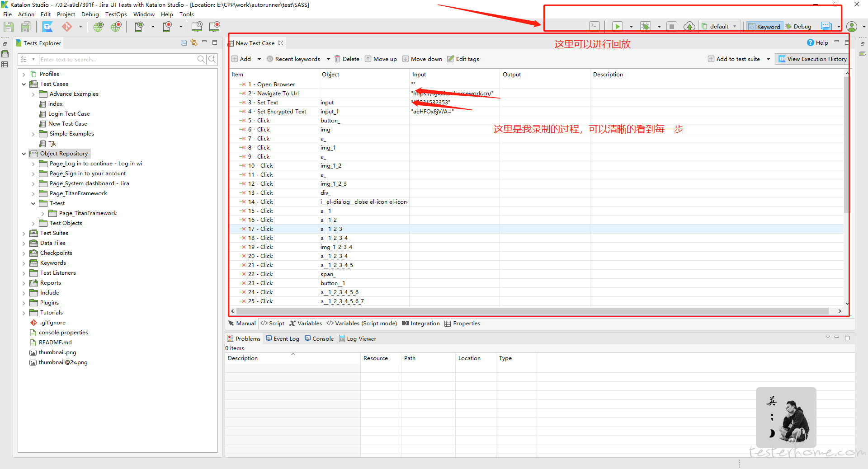Click the Git toolbar icon
The height and width of the screenshot is (469, 868).
(x=67, y=27)
